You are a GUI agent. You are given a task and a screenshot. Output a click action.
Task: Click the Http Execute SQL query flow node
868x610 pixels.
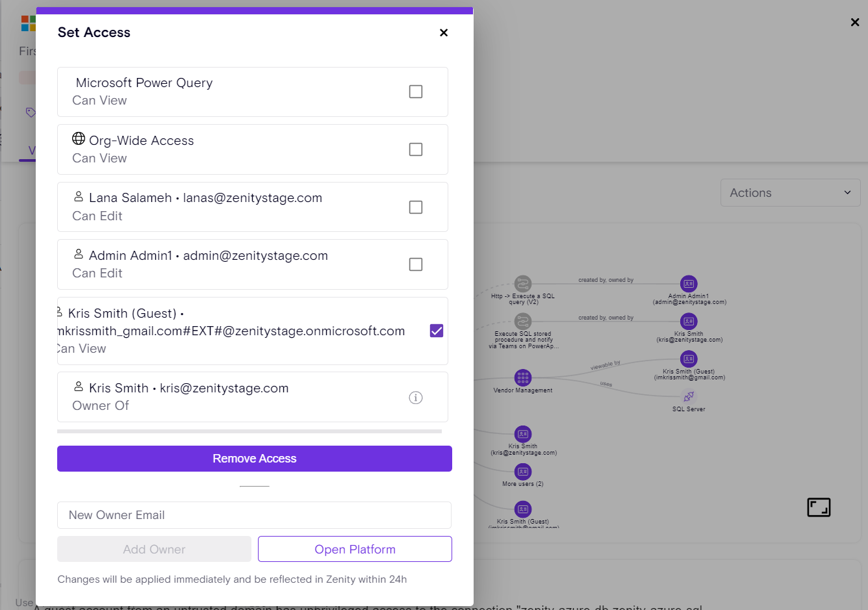point(523,284)
